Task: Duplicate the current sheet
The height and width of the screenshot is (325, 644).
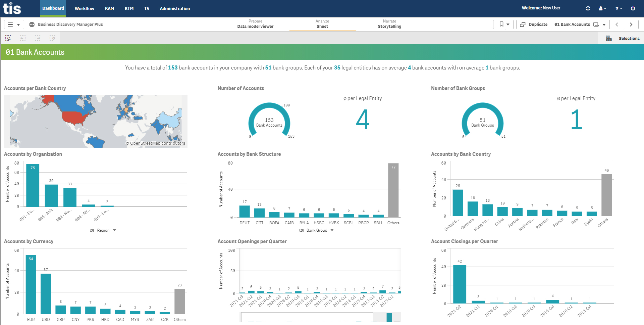Action: [533, 24]
